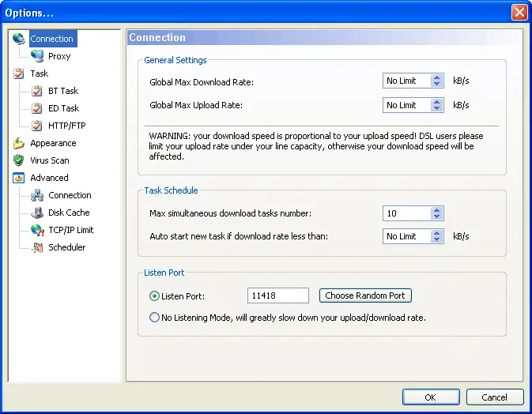The image size is (532, 414).
Task: Click the Advanced Connection network icon
Action: pyautogui.click(x=37, y=195)
